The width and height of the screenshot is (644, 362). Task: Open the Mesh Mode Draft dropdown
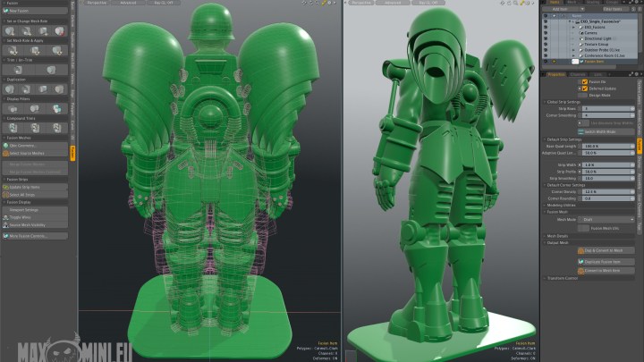(x=606, y=220)
